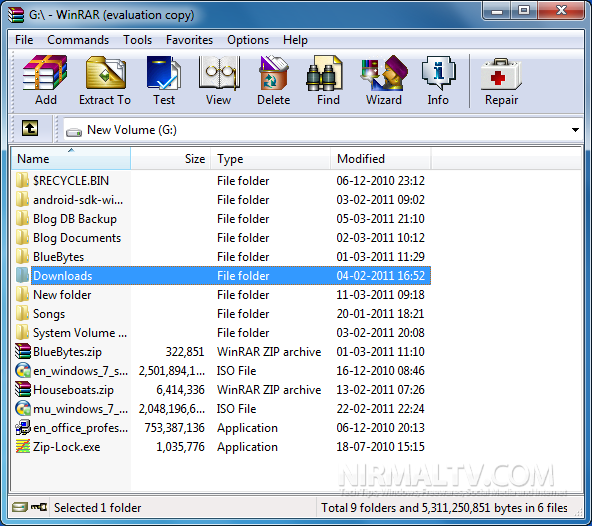The width and height of the screenshot is (592, 526).
Task: Select the Zip-Lock.exe file icon
Action: point(23,446)
